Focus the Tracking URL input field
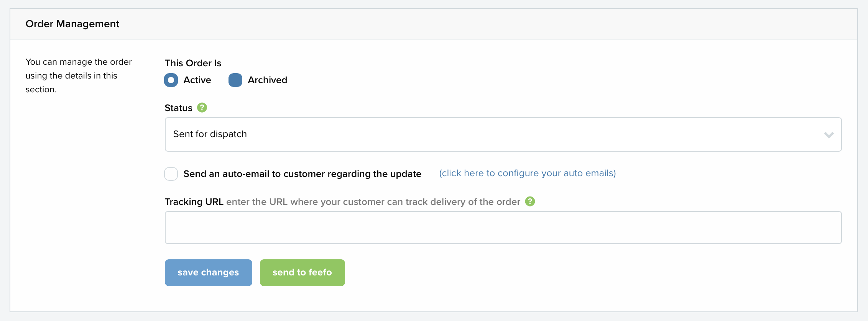The height and width of the screenshot is (321, 868). tap(503, 228)
